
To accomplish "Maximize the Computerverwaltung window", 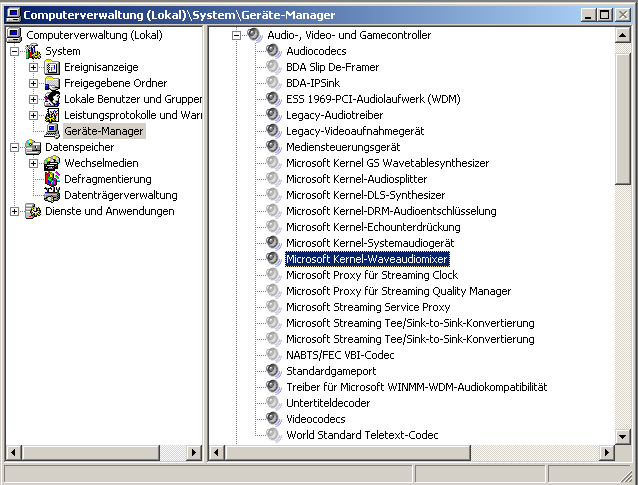I will (604, 15).
